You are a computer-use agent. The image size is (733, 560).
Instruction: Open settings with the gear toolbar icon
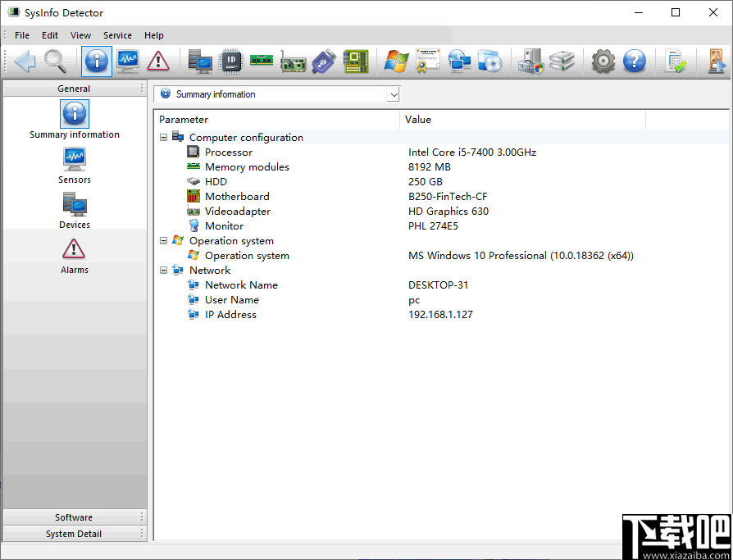coord(603,61)
